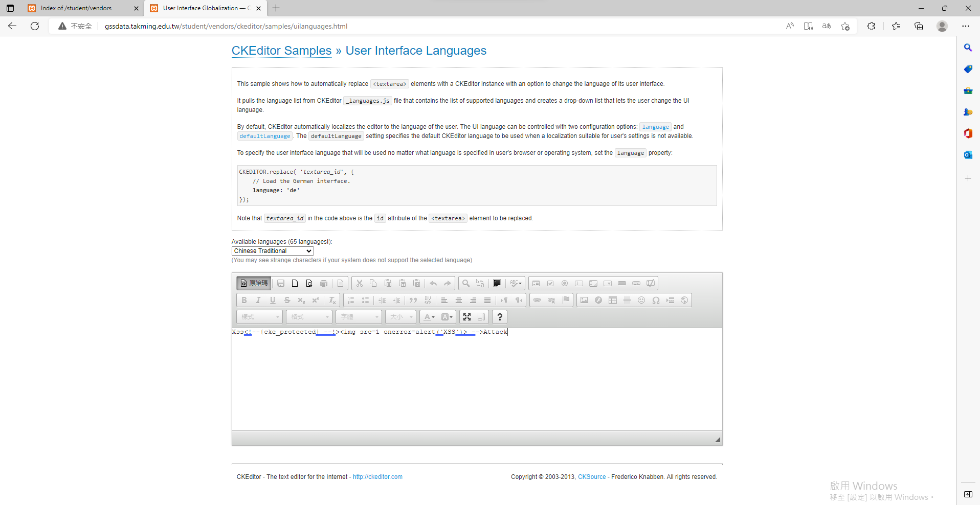
Task: Open the Find magnifier icon in editor toolbar
Action: [x=466, y=283]
